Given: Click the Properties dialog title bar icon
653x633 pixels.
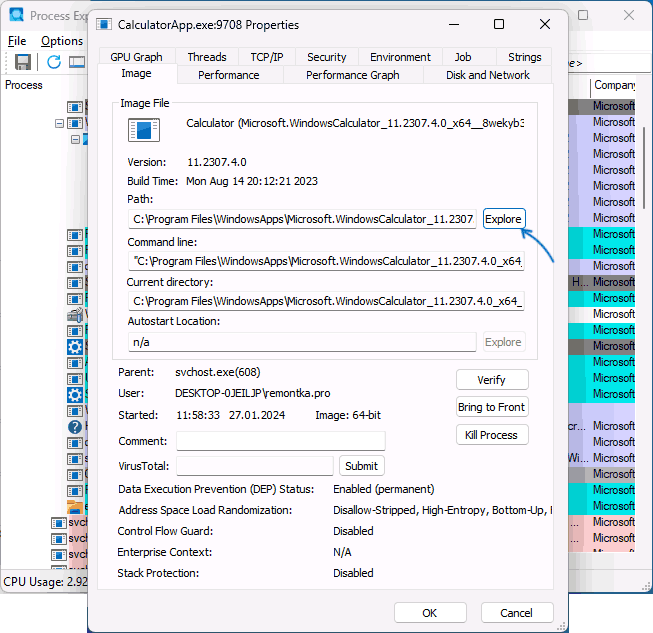Looking at the screenshot, I should pyautogui.click(x=104, y=25).
